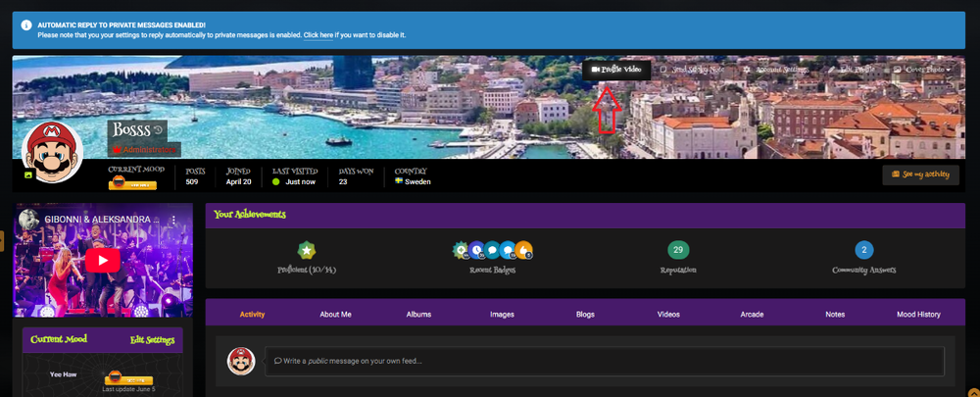
Task: Click the Profile Video button
Action: click(x=616, y=70)
